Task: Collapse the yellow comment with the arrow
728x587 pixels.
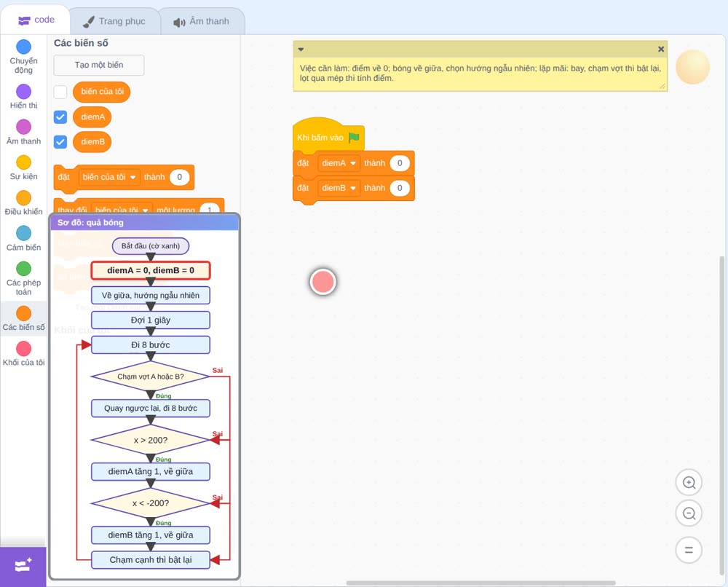Action: coord(301,49)
